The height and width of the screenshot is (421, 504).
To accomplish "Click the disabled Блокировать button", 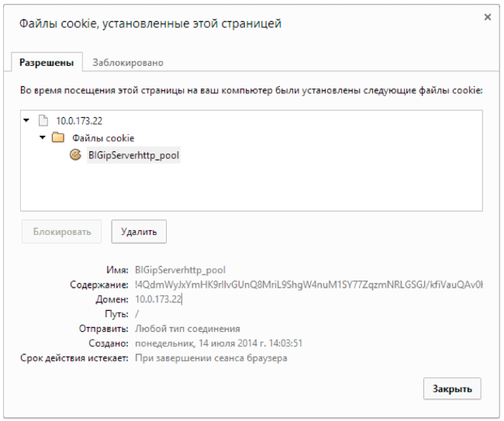I will (61, 231).
